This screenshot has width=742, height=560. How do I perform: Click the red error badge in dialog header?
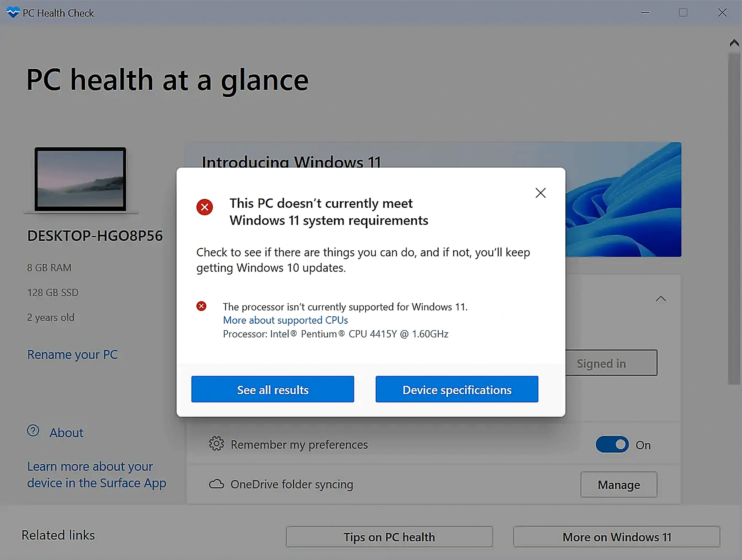204,207
